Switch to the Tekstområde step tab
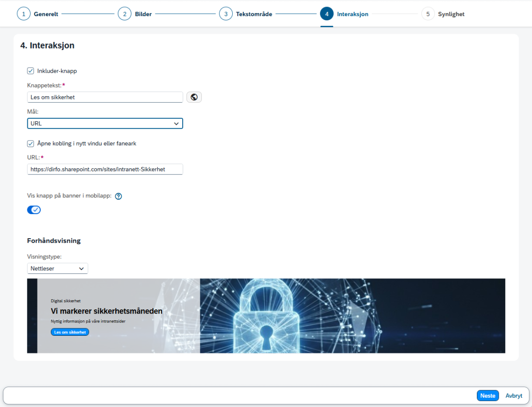The height and width of the screenshot is (407, 532). pyautogui.click(x=254, y=14)
